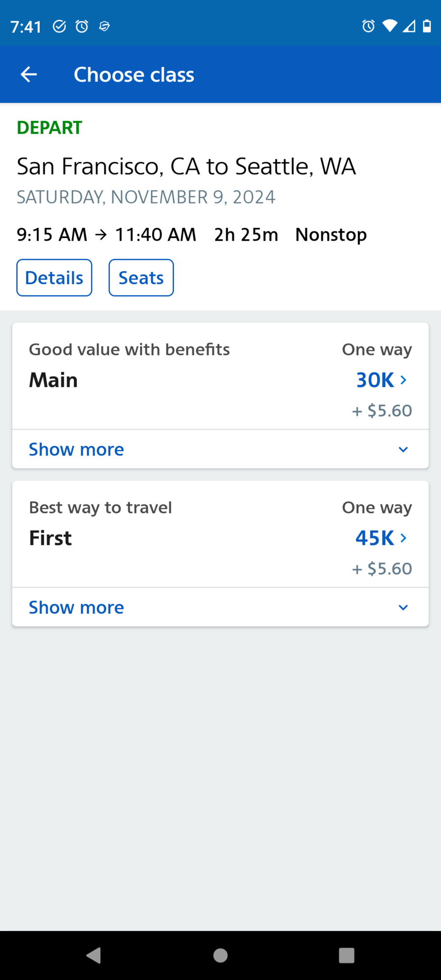View available Seats for this flight
441x980 pixels.
point(141,277)
